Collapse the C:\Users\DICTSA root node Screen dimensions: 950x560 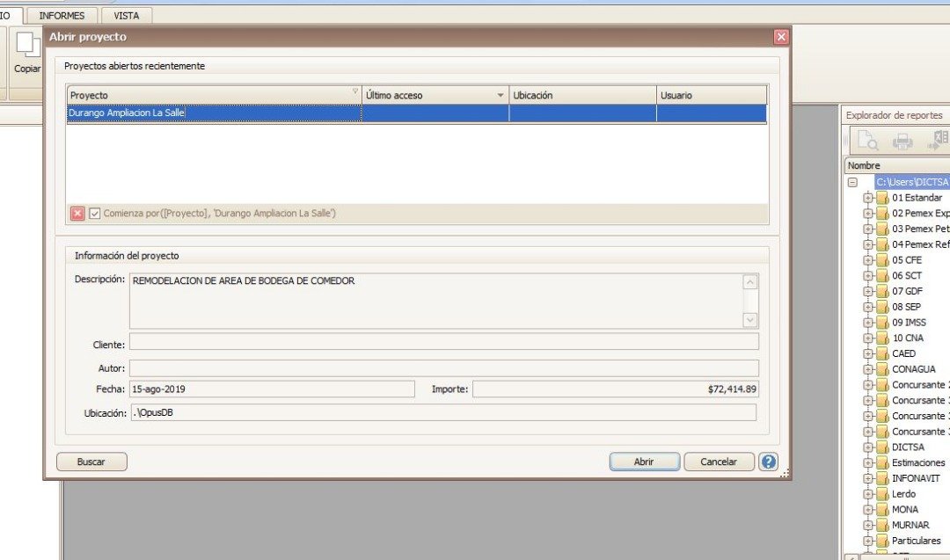[x=852, y=182]
